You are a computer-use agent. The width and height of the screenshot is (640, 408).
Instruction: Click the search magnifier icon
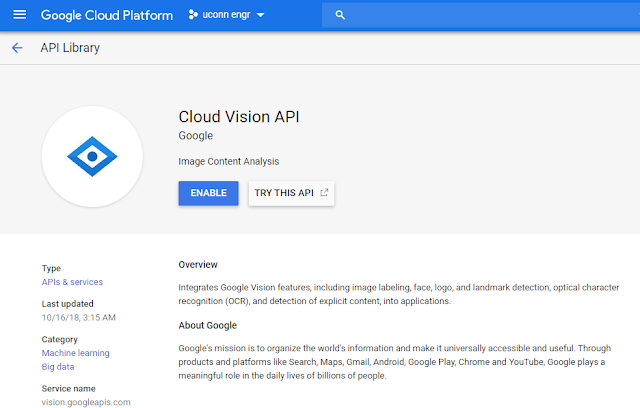pyautogui.click(x=340, y=15)
